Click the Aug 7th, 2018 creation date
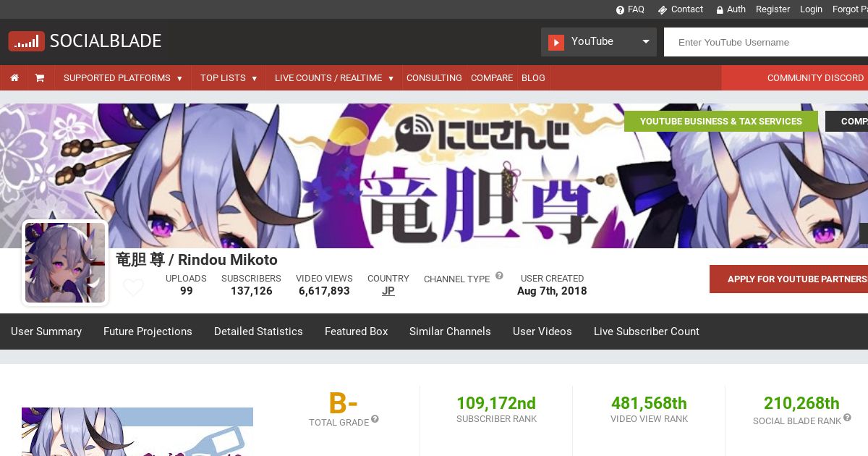Screen dimensions: 868x456 pos(552,291)
